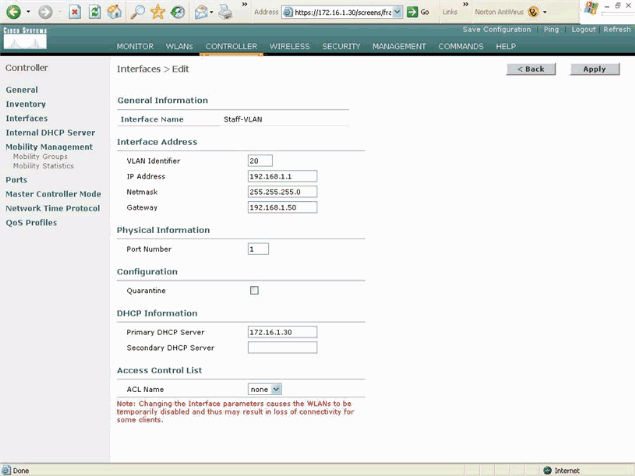Open Interfaces in the sidebar
Viewport: 635px width, 476px height.
[27, 118]
